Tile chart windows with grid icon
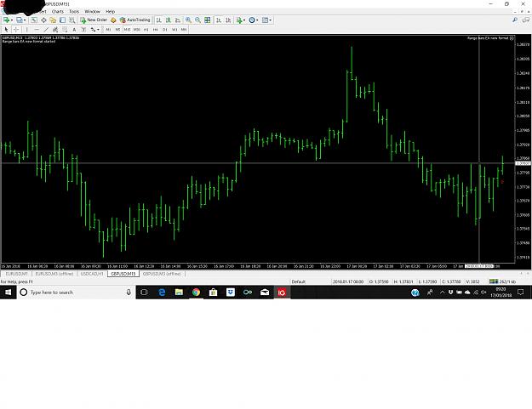The height and width of the screenshot is (409, 532). [x=208, y=20]
